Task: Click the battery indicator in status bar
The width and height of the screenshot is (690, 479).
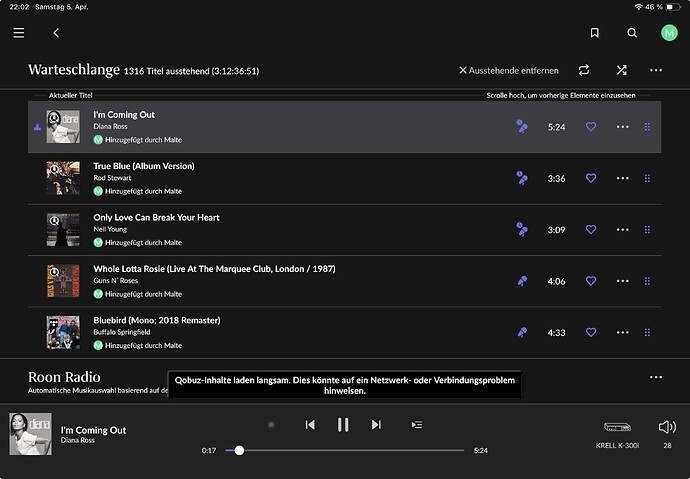Action: point(673,7)
